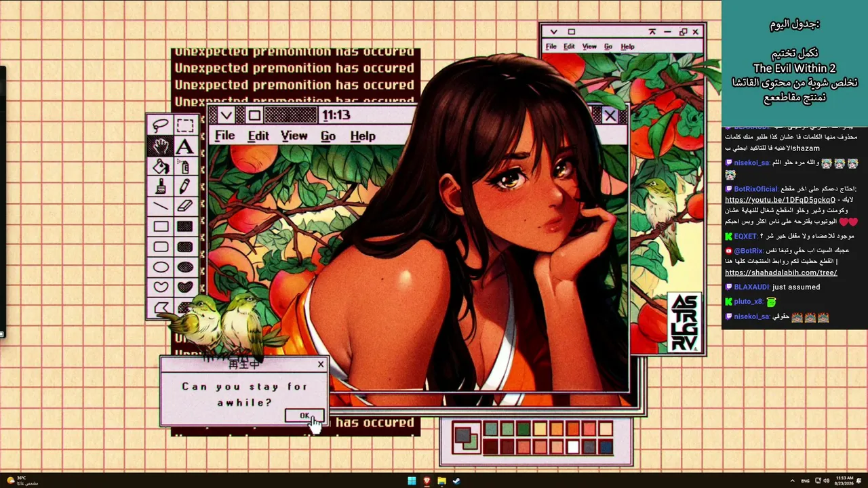Open the Edit menu in the 11:13 window

258,136
